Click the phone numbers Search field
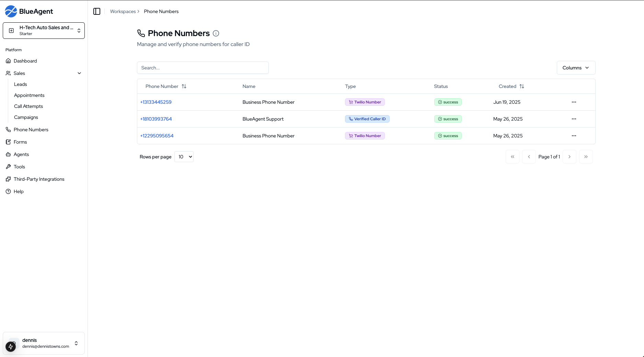This screenshot has width=644, height=357. (x=203, y=68)
